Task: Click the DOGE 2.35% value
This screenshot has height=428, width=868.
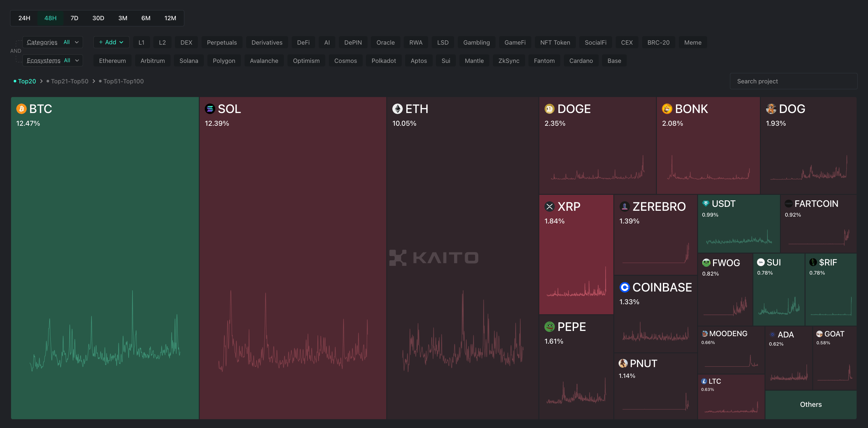Action: coord(555,123)
